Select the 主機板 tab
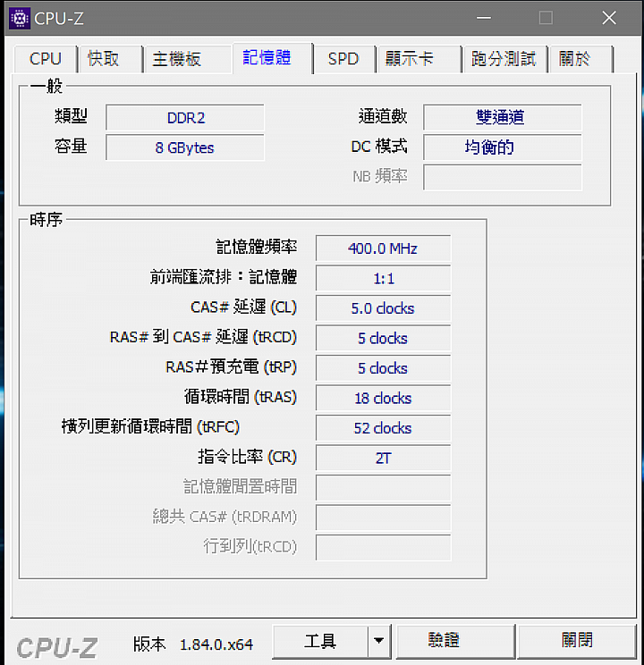The height and width of the screenshot is (665, 644). 187,58
